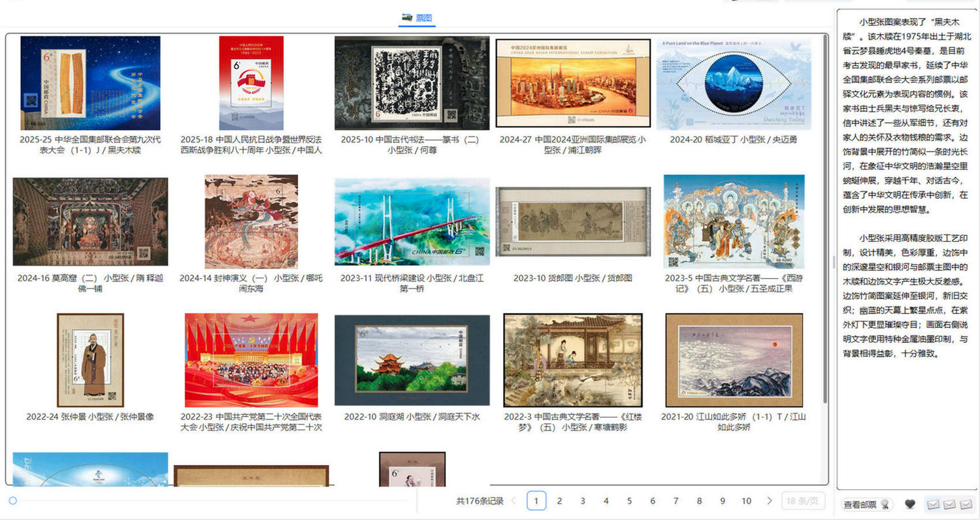
Task: Go to page 2 of results
Action: [559, 501]
